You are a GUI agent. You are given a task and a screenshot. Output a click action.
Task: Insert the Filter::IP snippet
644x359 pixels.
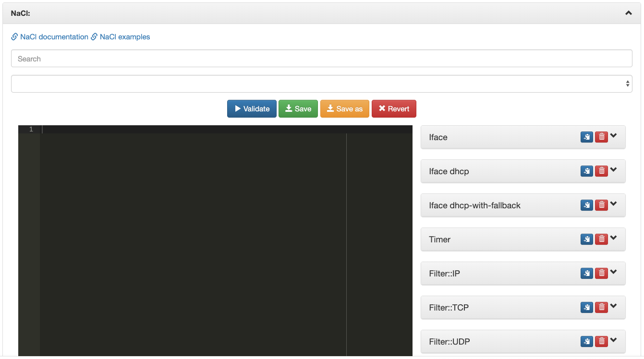[587, 273]
